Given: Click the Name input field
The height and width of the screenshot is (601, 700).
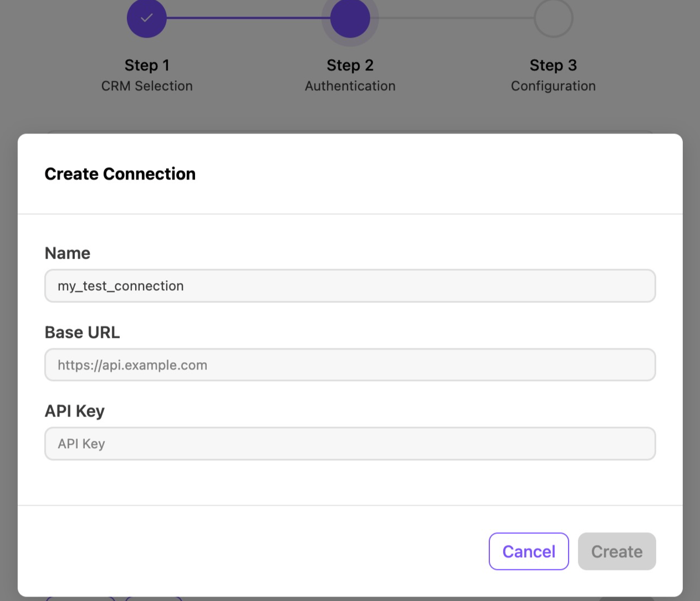Looking at the screenshot, I should pos(350,286).
